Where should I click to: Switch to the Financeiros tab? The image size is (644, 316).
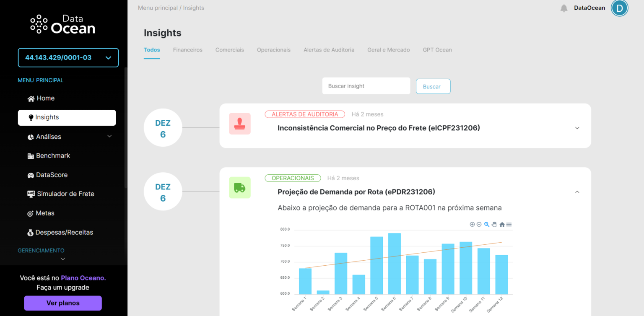pyautogui.click(x=187, y=49)
